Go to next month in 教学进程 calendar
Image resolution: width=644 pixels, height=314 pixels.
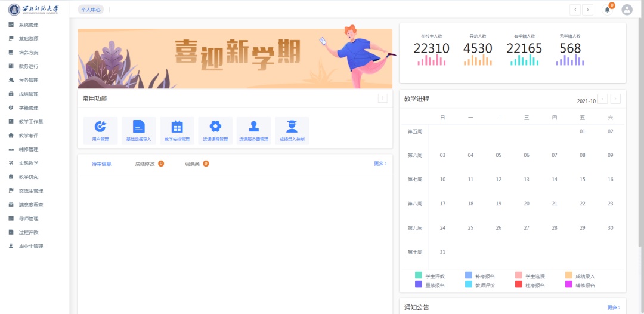[x=615, y=99]
